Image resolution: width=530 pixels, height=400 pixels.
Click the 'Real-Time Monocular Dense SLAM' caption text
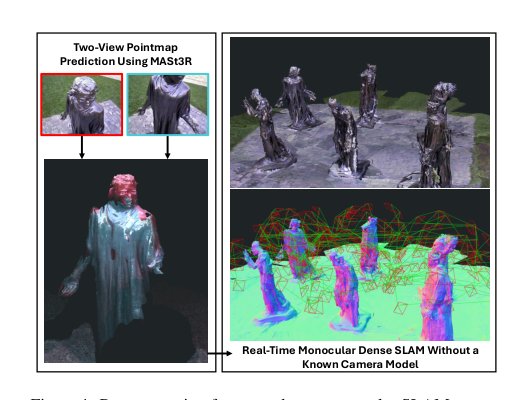click(360, 357)
